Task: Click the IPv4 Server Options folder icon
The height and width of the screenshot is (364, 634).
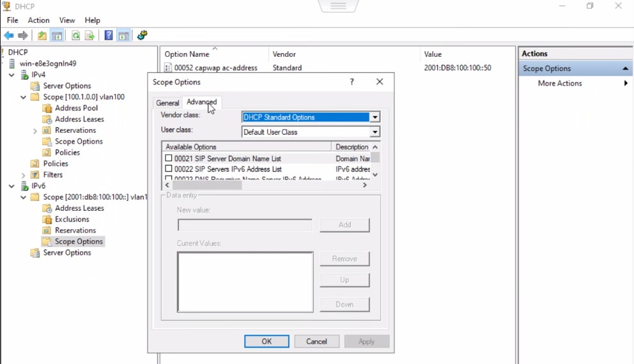Action: pos(36,86)
